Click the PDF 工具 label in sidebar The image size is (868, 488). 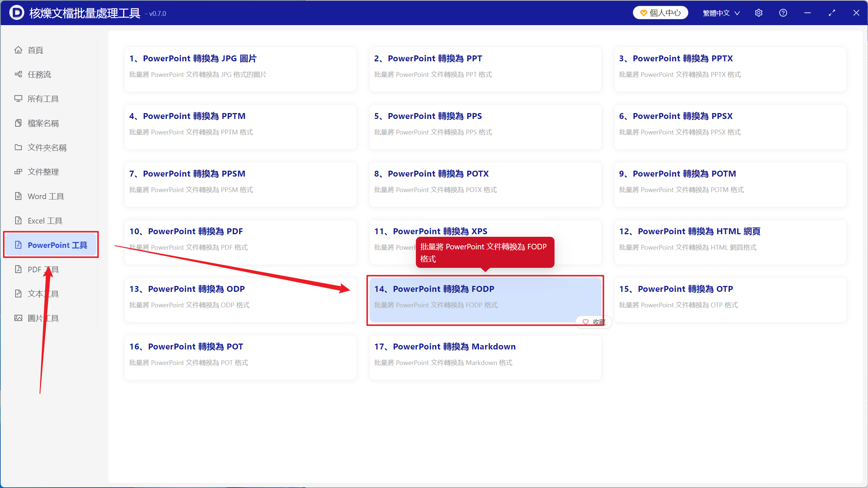tap(43, 269)
